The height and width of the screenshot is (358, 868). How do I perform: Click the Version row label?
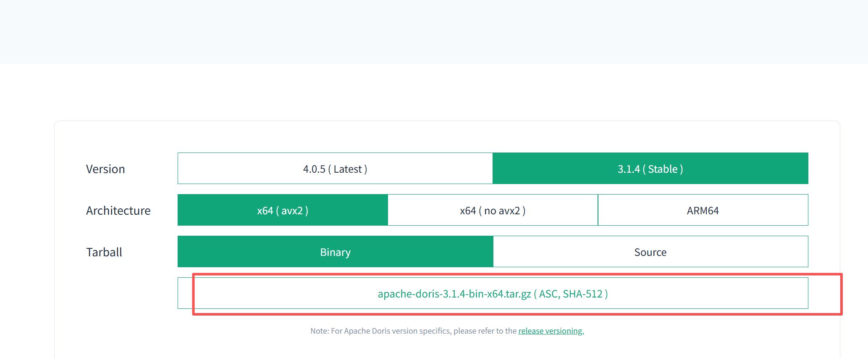105,169
